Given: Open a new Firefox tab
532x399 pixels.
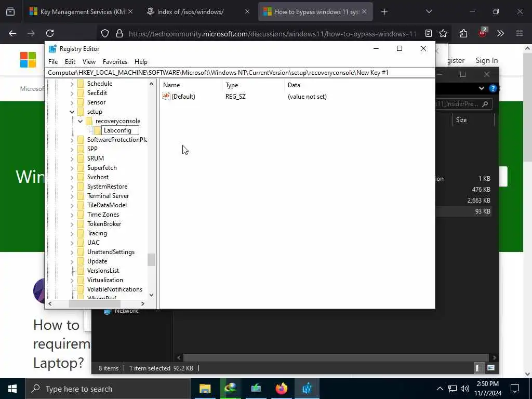Looking at the screenshot, I should (384, 12).
